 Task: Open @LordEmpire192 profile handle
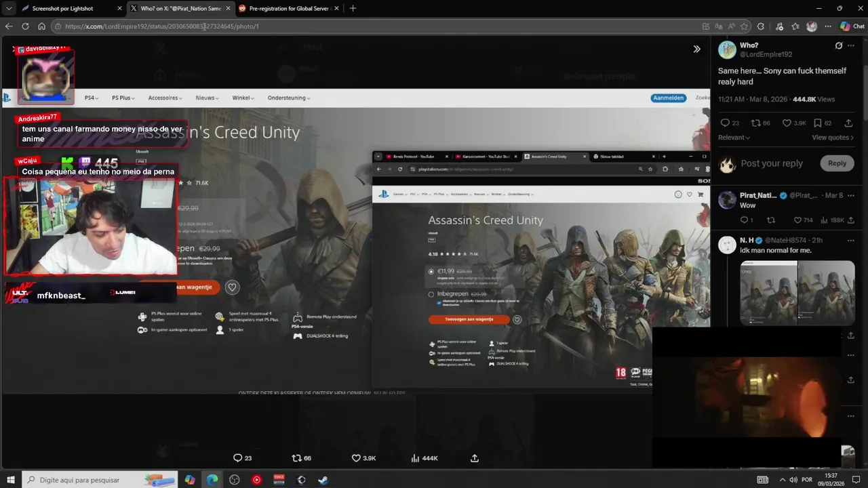[x=766, y=54]
